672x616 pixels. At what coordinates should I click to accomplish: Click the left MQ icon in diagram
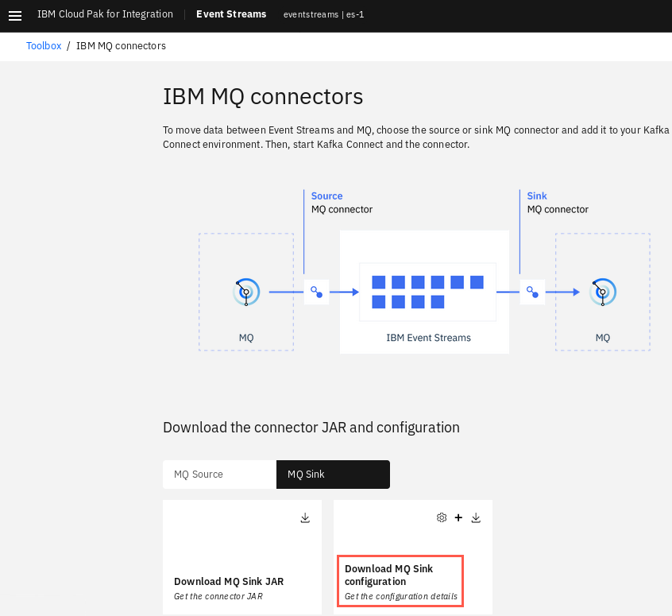point(246,293)
